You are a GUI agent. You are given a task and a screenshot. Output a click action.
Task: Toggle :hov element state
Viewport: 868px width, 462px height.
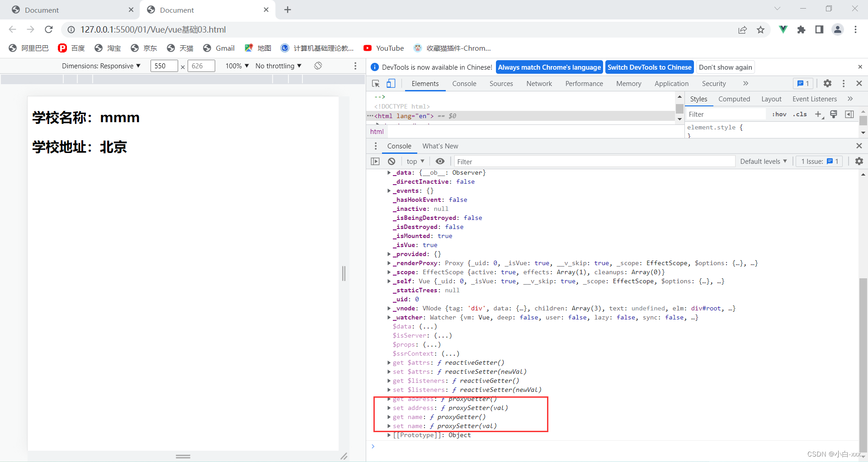pyautogui.click(x=779, y=114)
